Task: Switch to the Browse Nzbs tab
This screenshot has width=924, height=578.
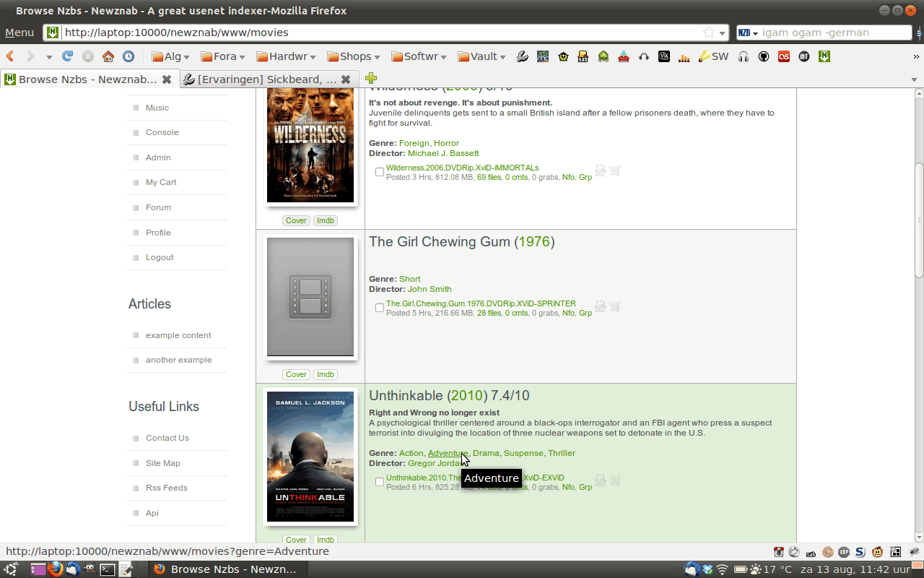Action: 89,79
